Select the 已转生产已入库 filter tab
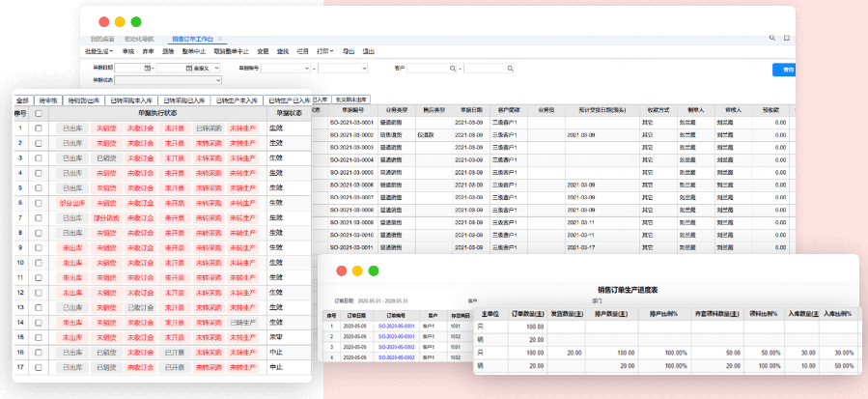The height and width of the screenshot is (399, 868). pyautogui.click(x=288, y=100)
